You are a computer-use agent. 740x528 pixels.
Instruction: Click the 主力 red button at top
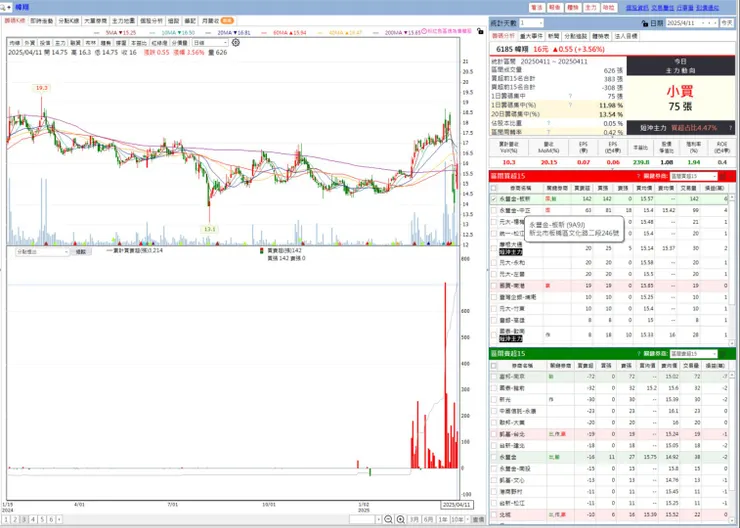click(x=591, y=8)
